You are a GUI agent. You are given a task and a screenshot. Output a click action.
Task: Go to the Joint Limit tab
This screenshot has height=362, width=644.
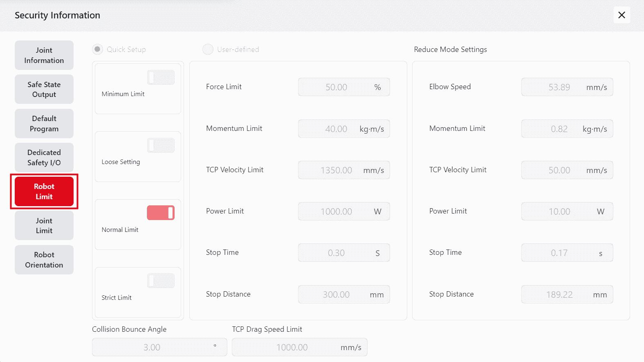point(44,225)
